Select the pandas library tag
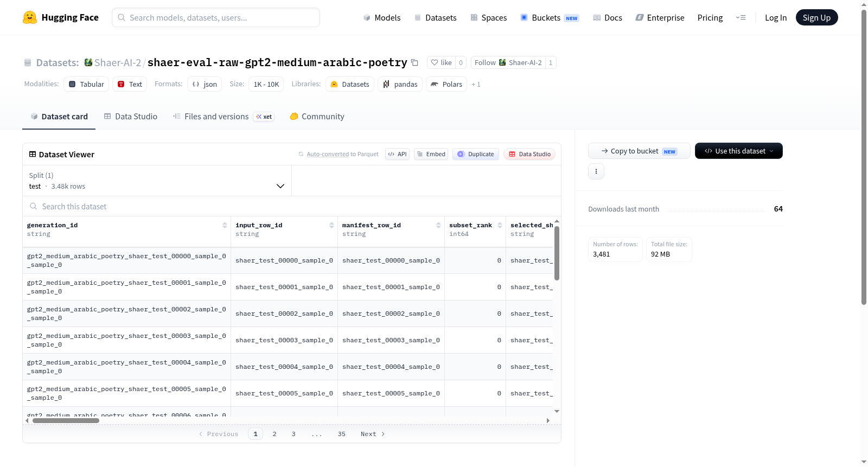Image resolution: width=868 pixels, height=467 pixels. pos(400,84)
